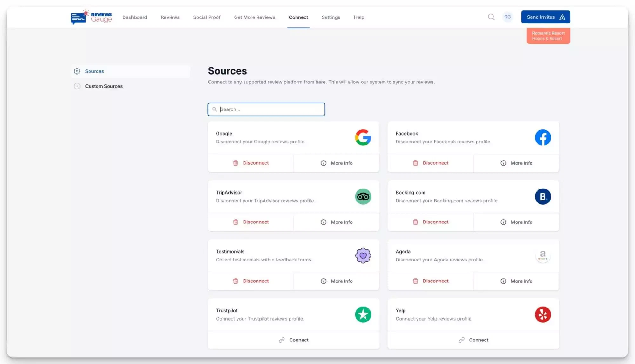Click the Google logo icon

(363, 137)
